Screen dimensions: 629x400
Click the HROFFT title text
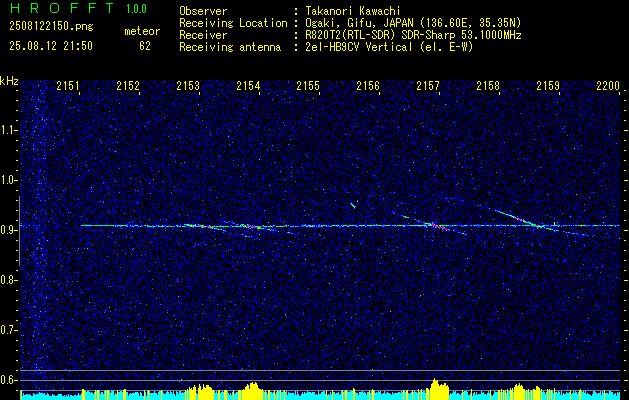tap(62, 8)
